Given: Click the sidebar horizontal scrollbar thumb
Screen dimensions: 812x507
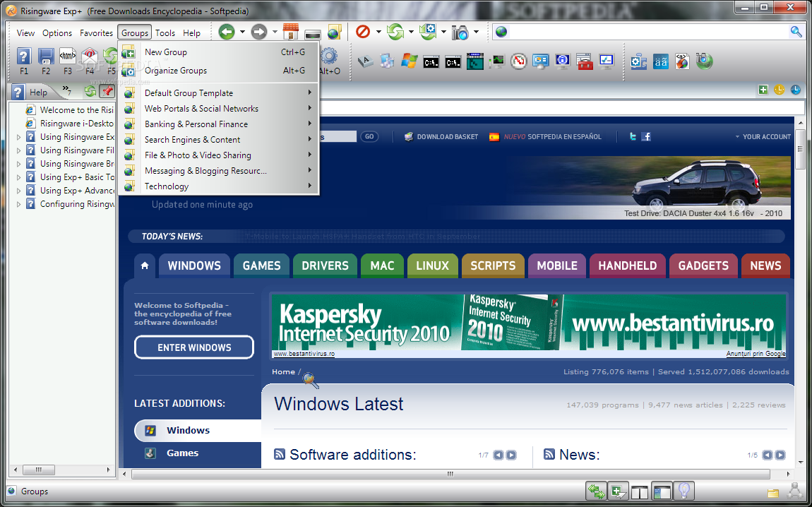Looking at the screenshot, I should tap(38, 470).
